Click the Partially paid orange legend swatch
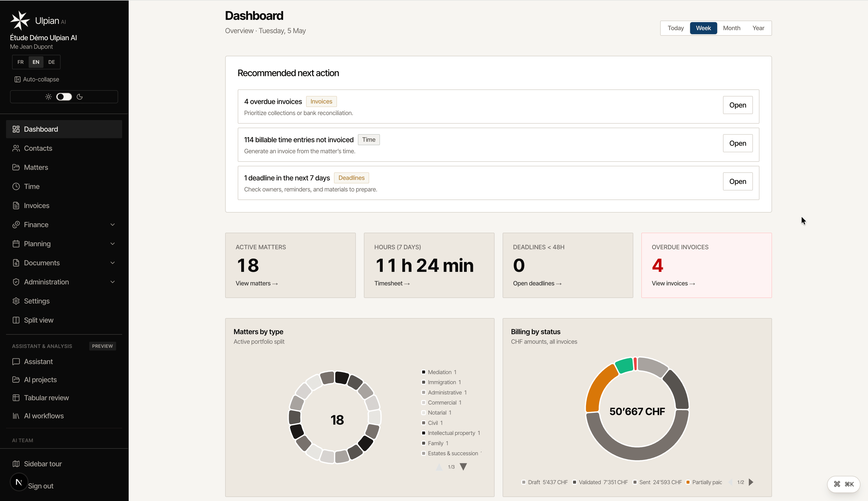 (x=688, y=482)
